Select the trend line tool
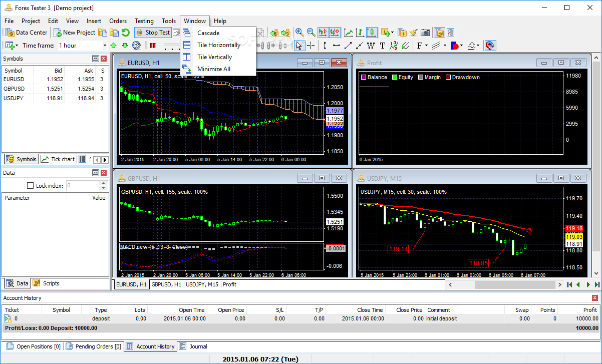The image size is (602, 364). pos(348,46)
